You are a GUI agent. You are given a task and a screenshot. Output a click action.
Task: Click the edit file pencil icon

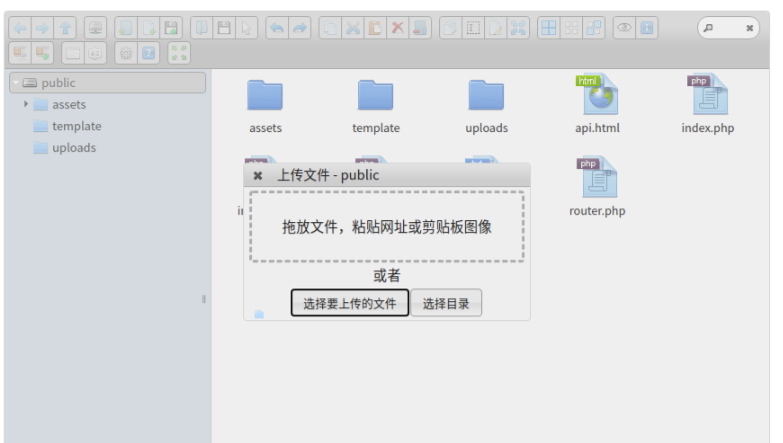(x=495, y=28)
